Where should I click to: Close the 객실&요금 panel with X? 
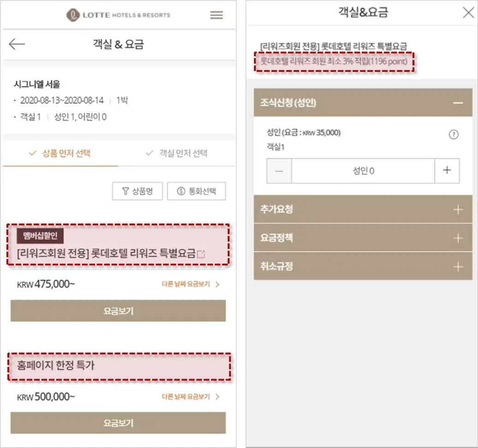click(468, 13)
